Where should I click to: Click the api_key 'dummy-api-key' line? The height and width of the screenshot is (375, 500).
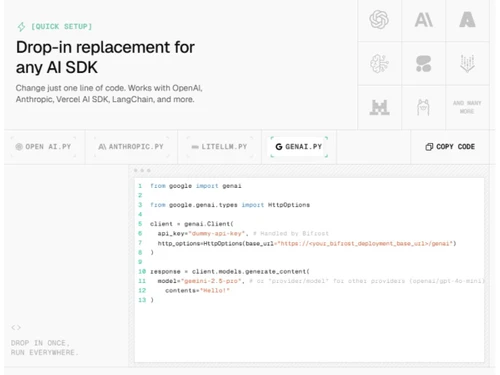243,233
